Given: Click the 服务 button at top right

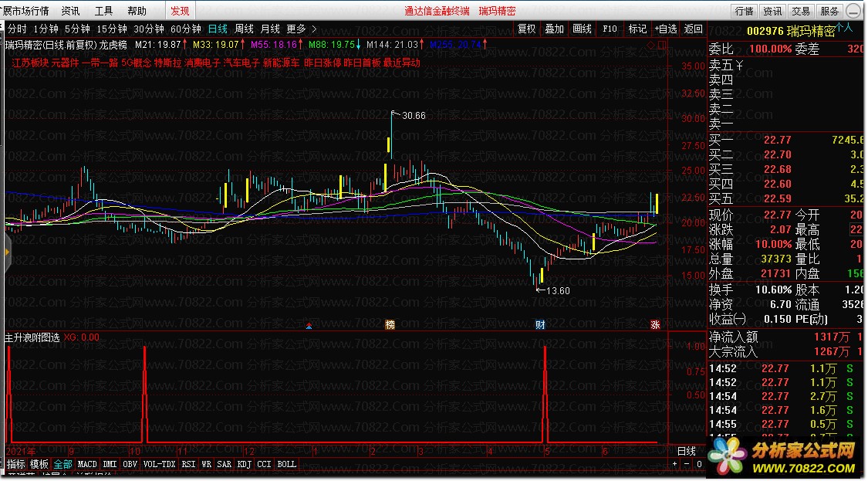Looking at the screenshot, I should [829, 11].
